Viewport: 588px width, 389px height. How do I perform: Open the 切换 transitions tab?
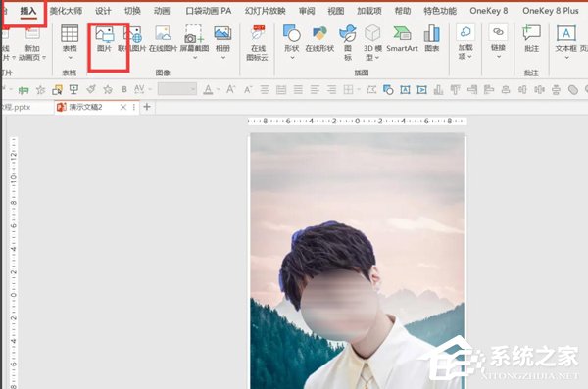click(x=132, y=11)
